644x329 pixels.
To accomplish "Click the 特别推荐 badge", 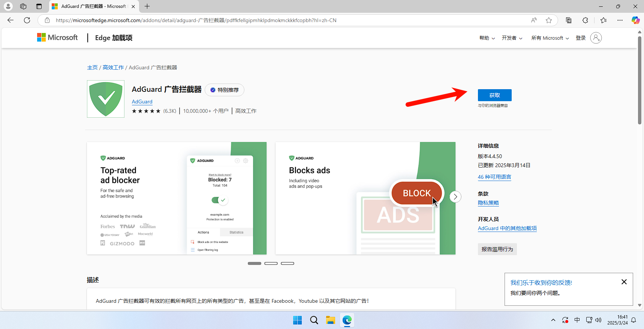I will (x=225, y=90).
